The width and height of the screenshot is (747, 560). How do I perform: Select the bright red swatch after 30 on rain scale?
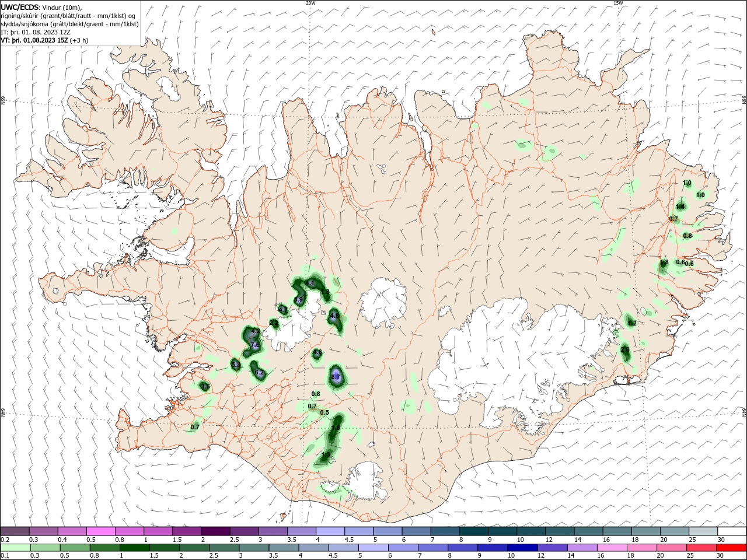coord(732,548)
